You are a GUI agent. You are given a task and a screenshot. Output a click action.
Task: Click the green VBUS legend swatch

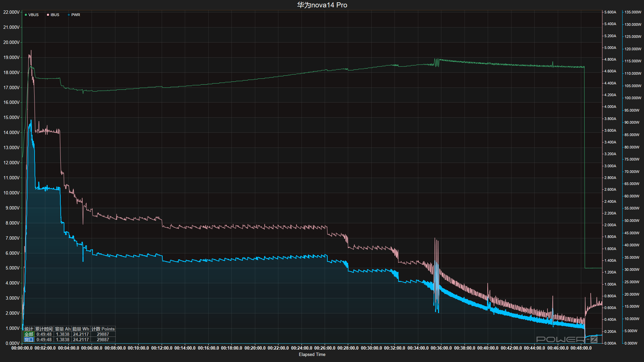[26, 15]
